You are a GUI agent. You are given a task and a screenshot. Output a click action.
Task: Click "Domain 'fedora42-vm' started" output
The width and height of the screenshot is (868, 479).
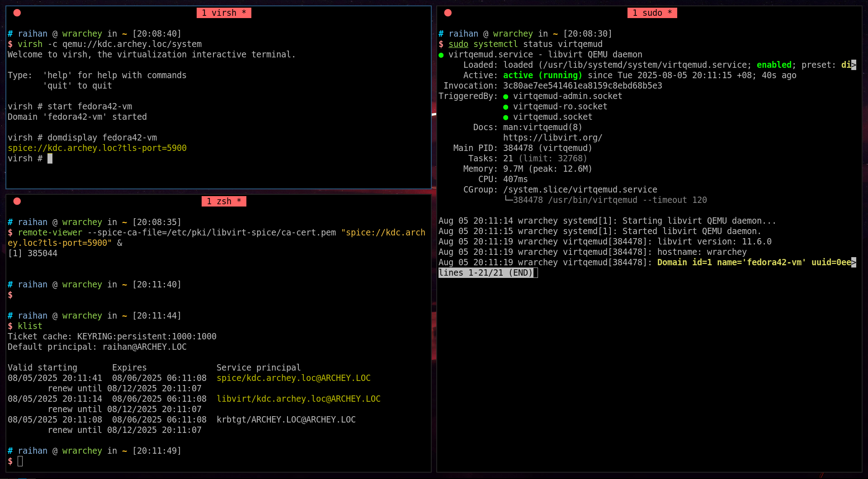coord(77,117)
